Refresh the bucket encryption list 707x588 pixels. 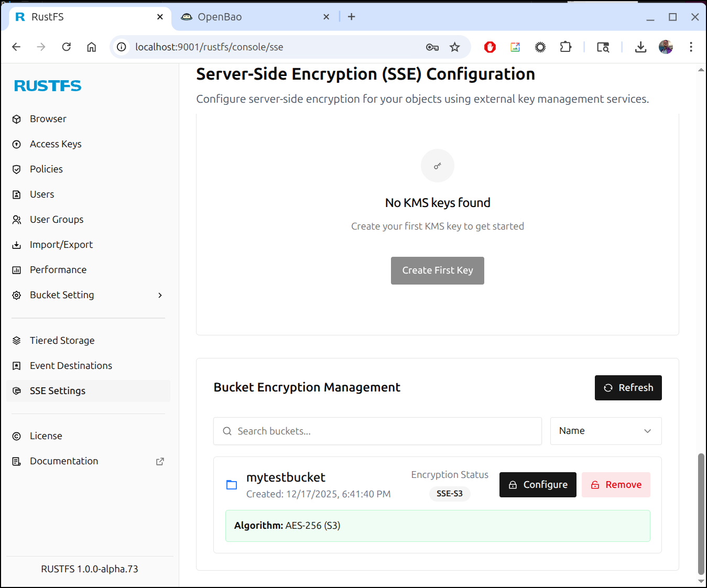[628, 388]
